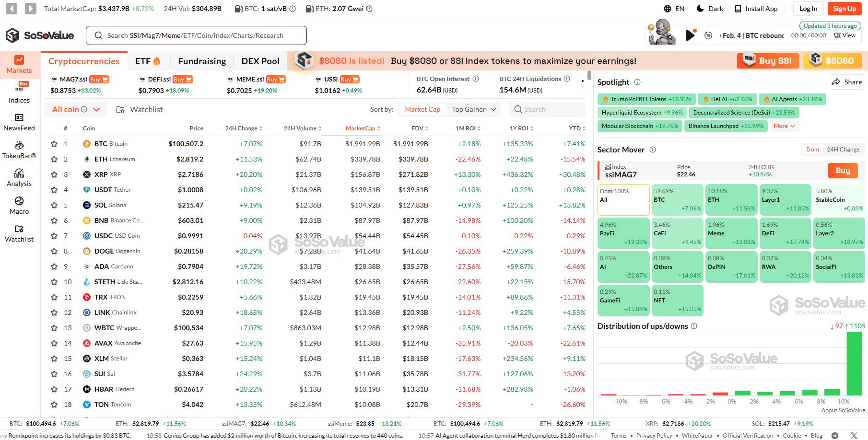Screen dimensions: 868x440
Task: Switch to the DEX Pool tab
Action: 260,61
